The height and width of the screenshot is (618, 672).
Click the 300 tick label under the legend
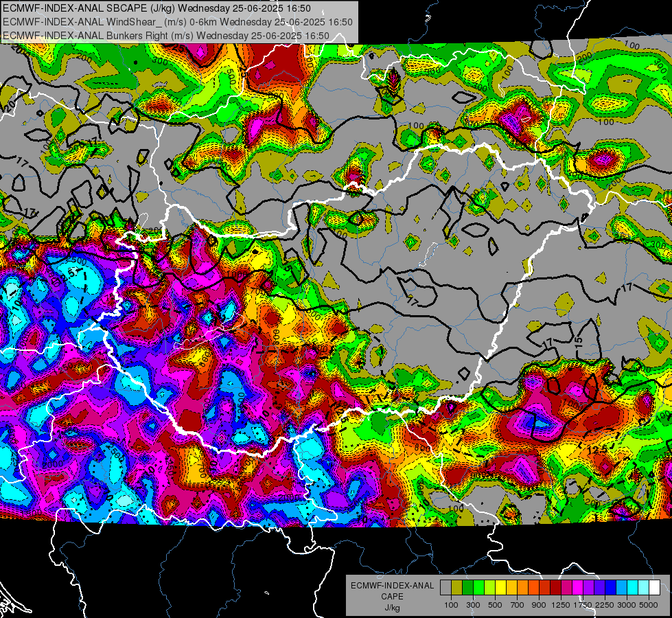[473, 605]
